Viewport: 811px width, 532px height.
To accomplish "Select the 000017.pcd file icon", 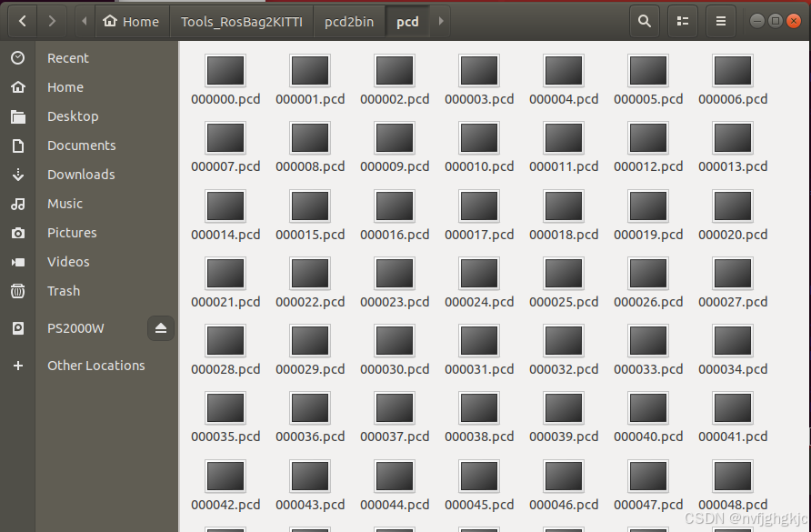I will [x=479, y=206].
